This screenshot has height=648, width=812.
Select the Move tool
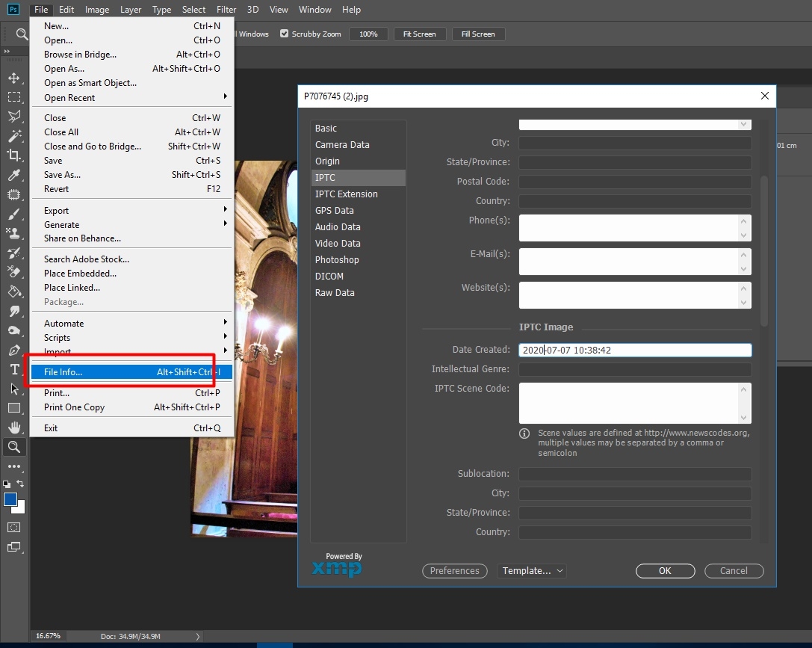[x=14, y=78]
